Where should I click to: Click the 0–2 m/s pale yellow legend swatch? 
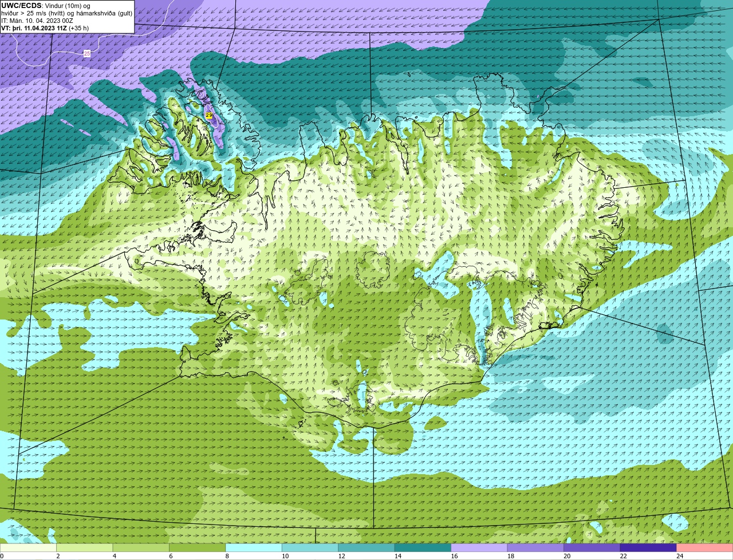coord(29,548)
